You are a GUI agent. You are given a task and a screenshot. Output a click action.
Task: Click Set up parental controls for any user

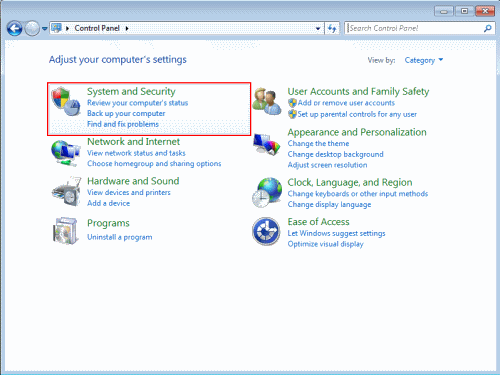[357, 114]
